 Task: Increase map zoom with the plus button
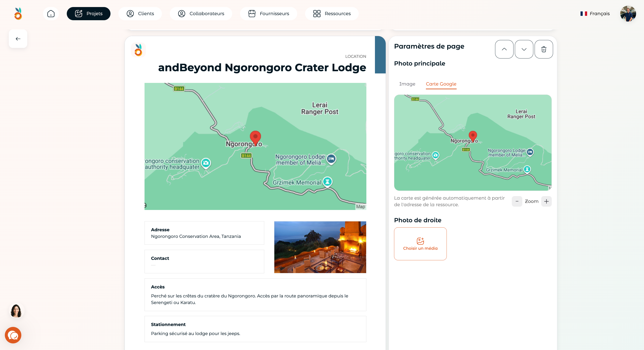tap(546, 201)
